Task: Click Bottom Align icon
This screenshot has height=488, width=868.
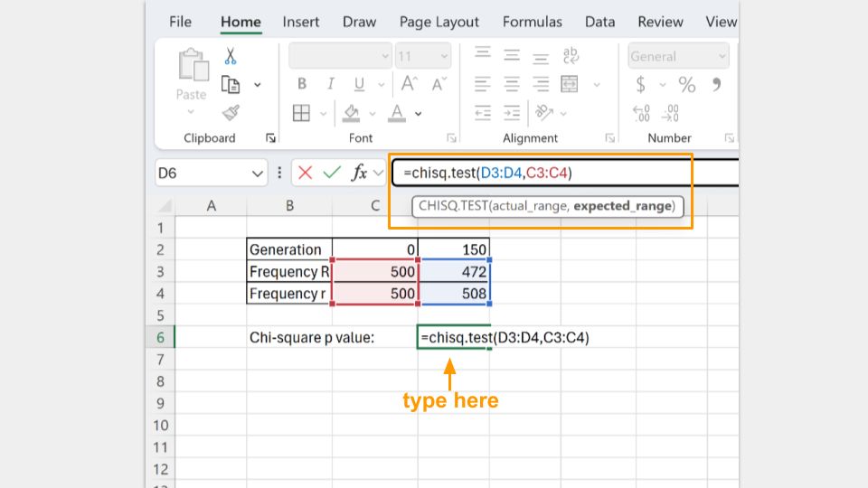Action: pyautogui.click(x=541, y=58)
